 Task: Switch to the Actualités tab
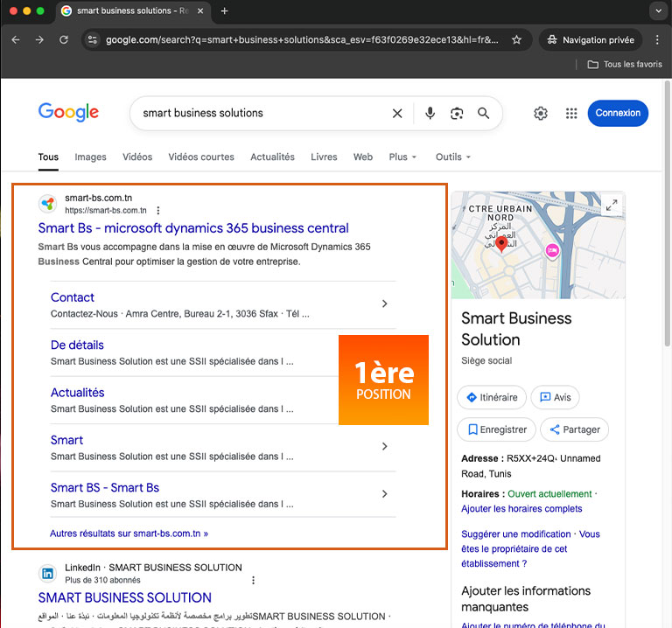[272, 157]
